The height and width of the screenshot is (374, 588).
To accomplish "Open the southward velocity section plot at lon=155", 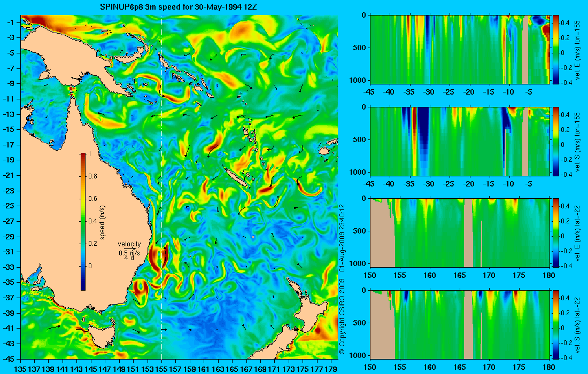I will tap(460, 141).
